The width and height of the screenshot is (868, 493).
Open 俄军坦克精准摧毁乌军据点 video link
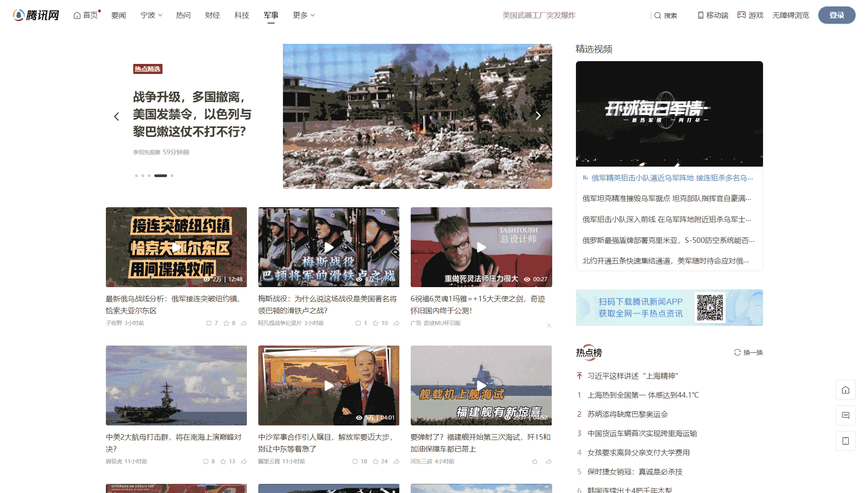pos(667,198)
